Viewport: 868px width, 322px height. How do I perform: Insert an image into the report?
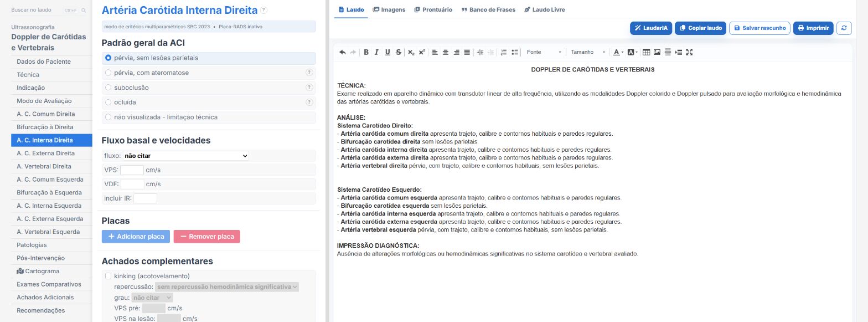[x=657, y=52]
